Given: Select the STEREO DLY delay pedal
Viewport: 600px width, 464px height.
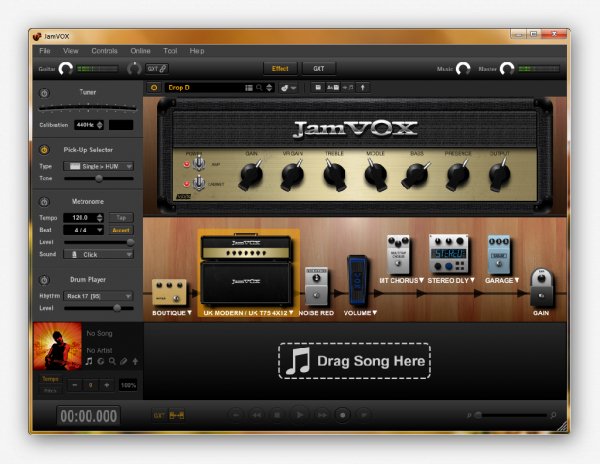Looking at the screenshot, I should coord(449,254).
